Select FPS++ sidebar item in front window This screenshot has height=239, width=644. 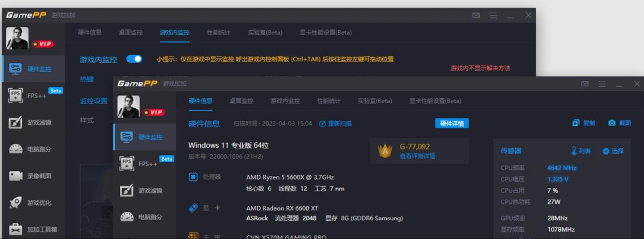(145, 164)
